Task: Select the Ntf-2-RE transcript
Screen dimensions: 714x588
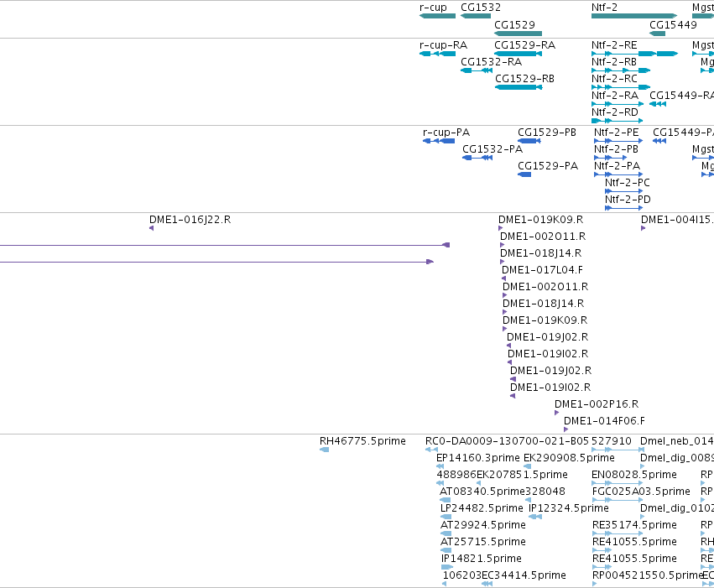Action: (x=634, y=54)
